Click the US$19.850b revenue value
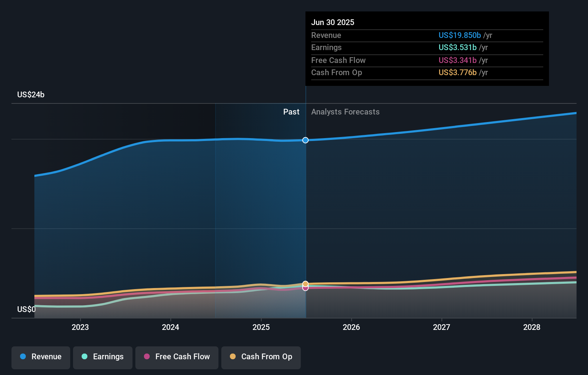 coord(460,35)
